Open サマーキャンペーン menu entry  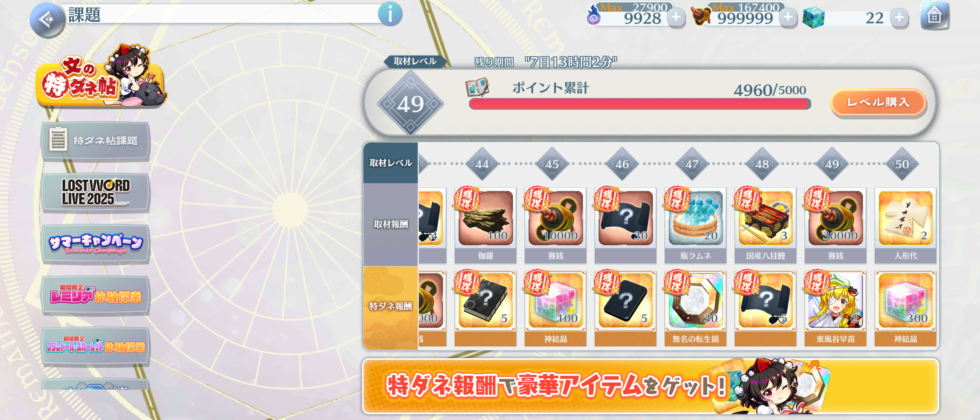point(95,243)
